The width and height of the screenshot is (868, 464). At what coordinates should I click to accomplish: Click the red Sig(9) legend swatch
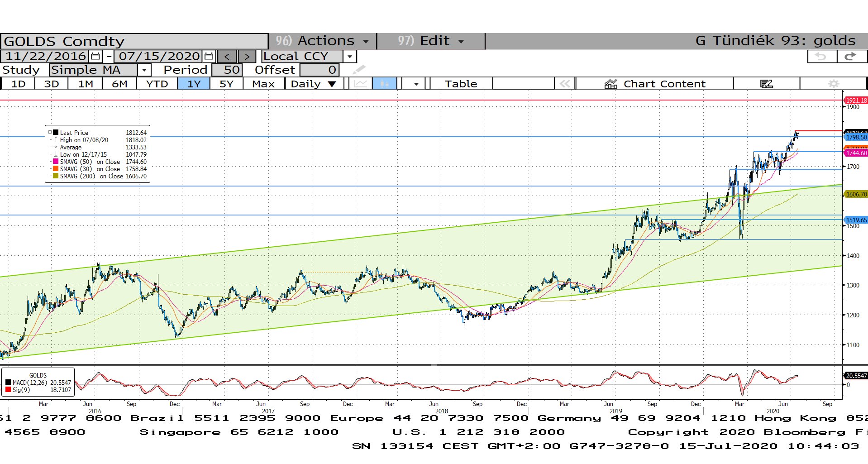(8, 390)
